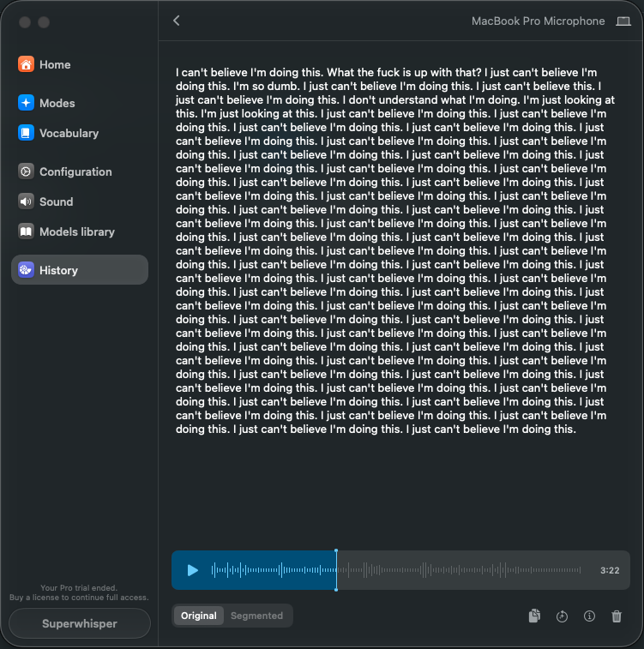Switch to the Original view

pos(199,616)
